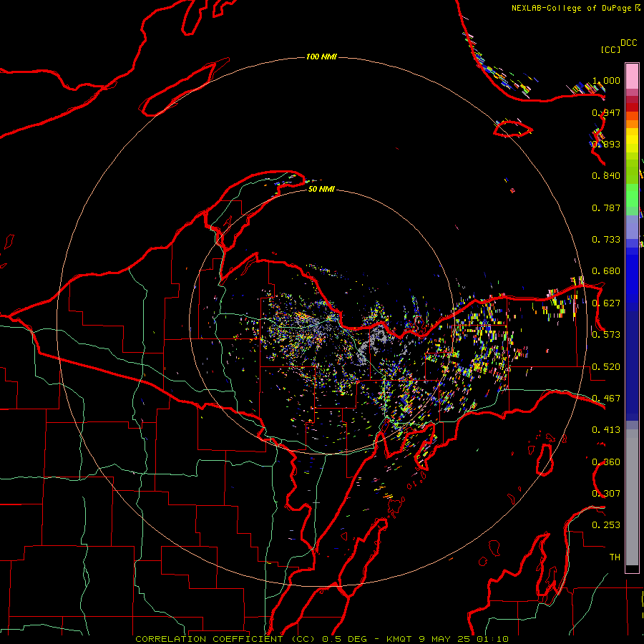This screenshot has height=644, width=644.
Task: Click the (CC) abbreviation in the bottom caption
Action: (x=304, y=639)
